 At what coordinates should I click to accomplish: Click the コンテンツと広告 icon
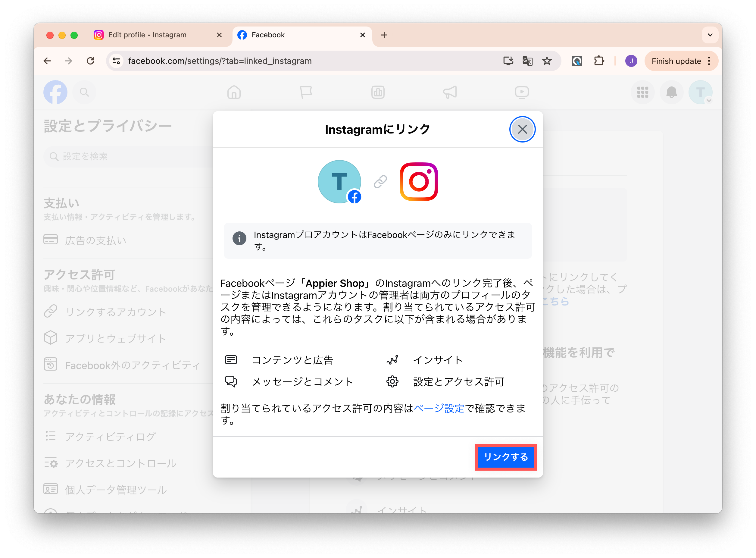[231, 360]
